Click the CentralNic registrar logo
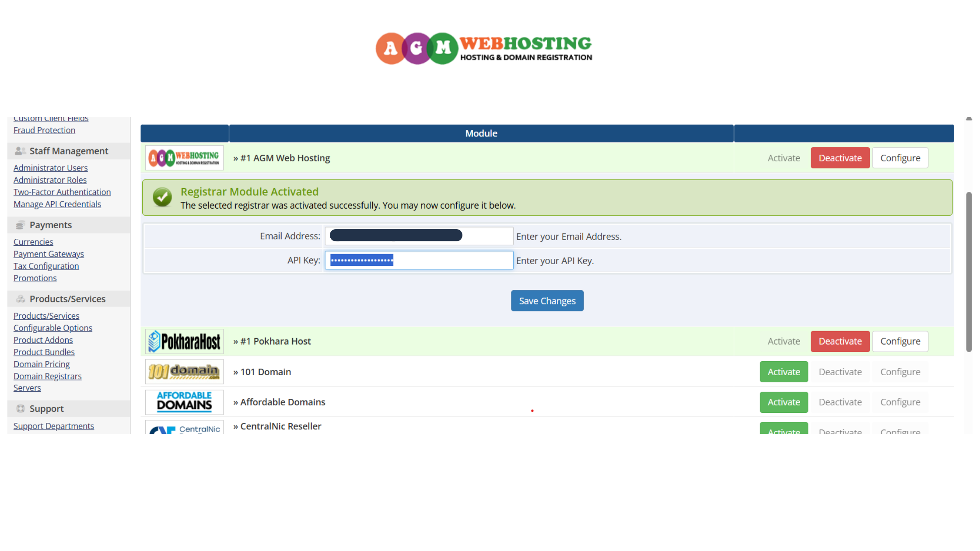 pos(184,428)
